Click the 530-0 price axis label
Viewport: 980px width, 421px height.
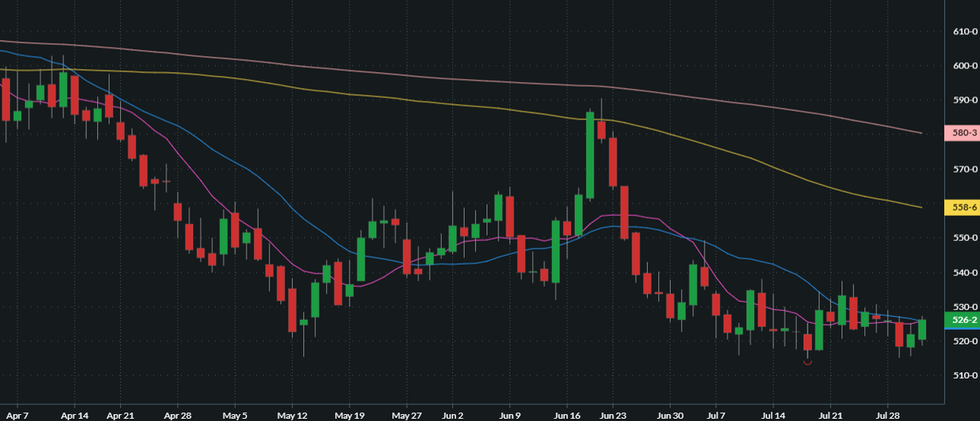(x=965, y=307)
